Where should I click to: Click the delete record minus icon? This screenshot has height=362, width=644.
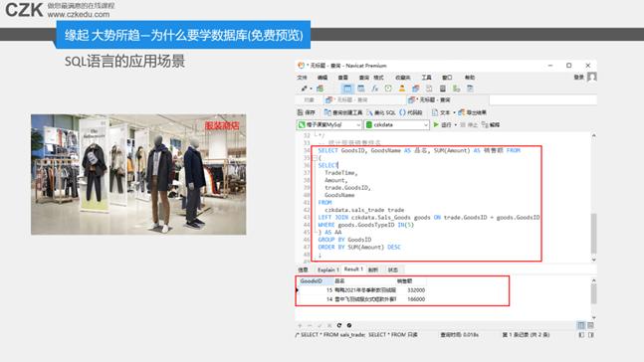(x=310, y=325)
